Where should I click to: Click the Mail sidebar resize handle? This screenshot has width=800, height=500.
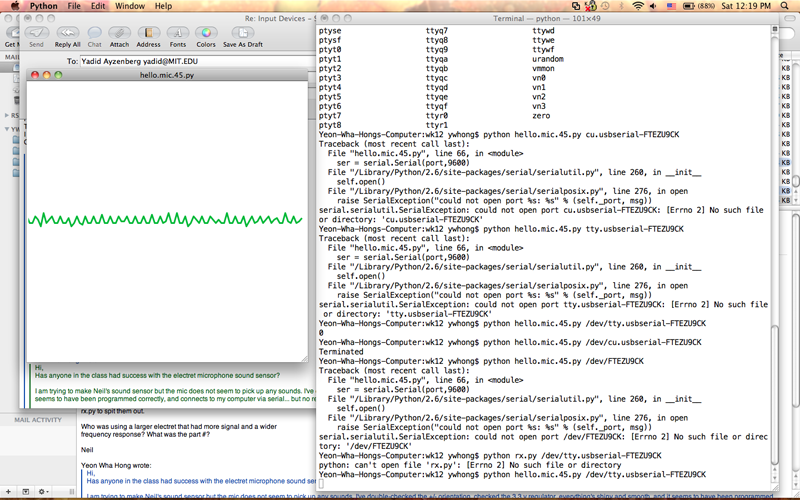[71, 492]
